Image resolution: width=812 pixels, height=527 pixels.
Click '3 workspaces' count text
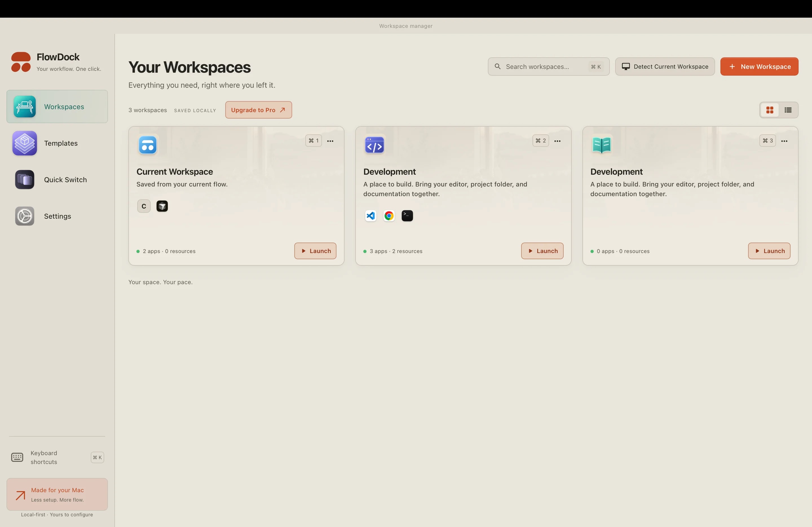point(148,110)
